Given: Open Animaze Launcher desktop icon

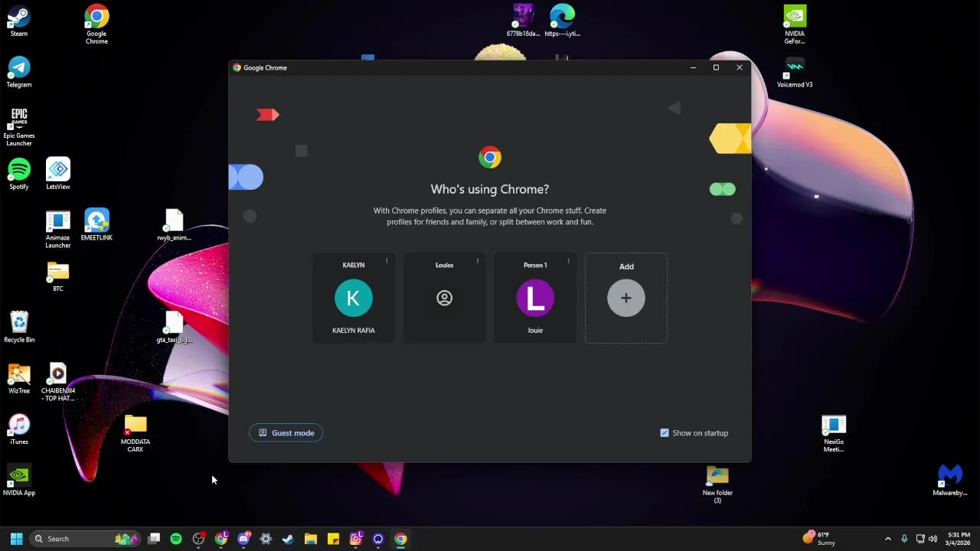Looking at the screenshot, I should 58,229.
